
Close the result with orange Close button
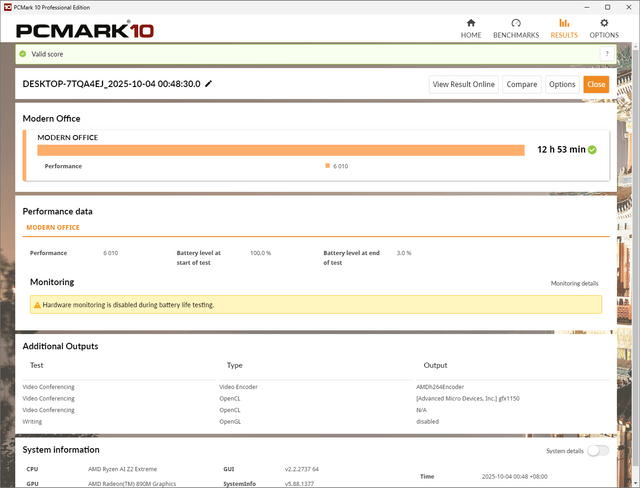pyautogui.click(x=596, y=84)
